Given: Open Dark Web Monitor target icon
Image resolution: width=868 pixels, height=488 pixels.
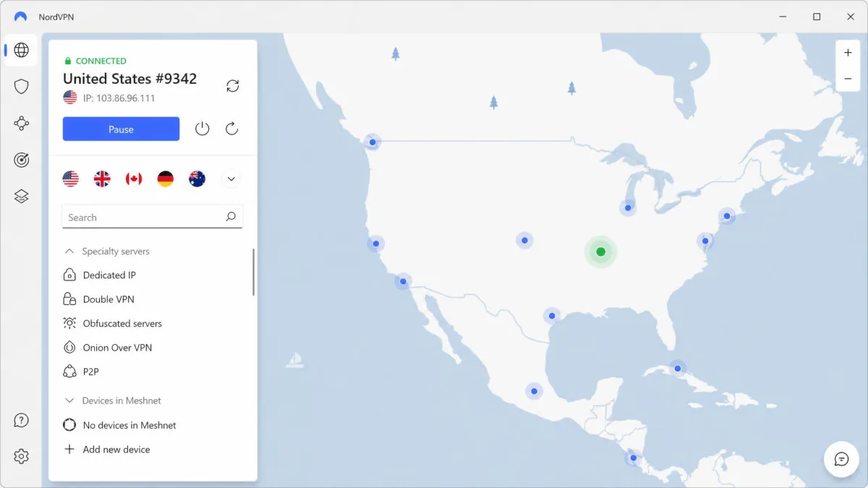Looking at the screenshot, I should coord(22,160).
